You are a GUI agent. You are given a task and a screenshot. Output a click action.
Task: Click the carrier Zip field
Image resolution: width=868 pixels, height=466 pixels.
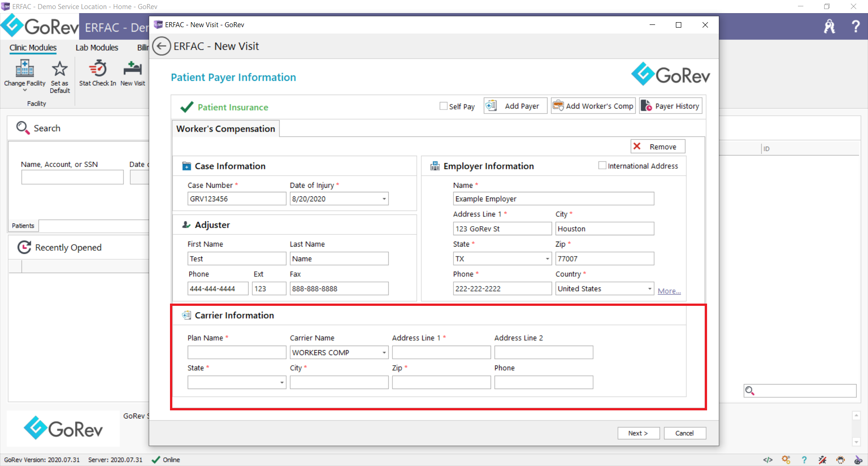(x=441, y=382)
